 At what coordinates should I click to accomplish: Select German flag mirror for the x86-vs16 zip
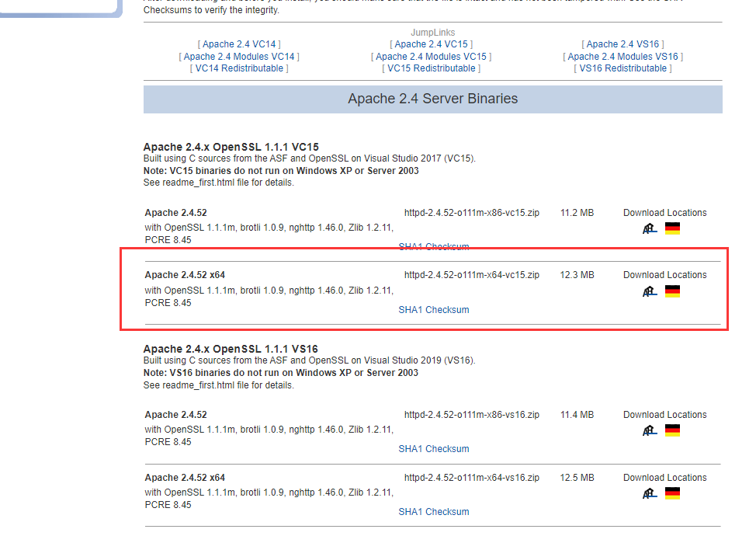(672, 430)
